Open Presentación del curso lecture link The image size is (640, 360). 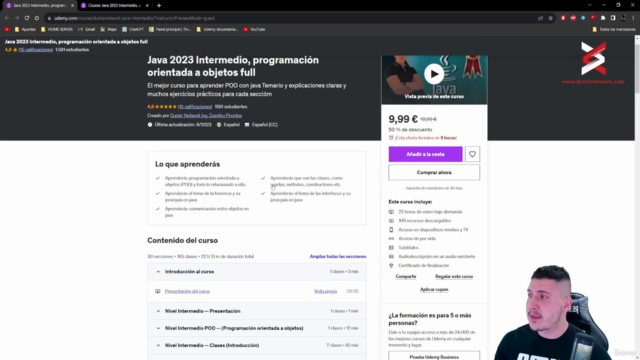tap(187, 291)
